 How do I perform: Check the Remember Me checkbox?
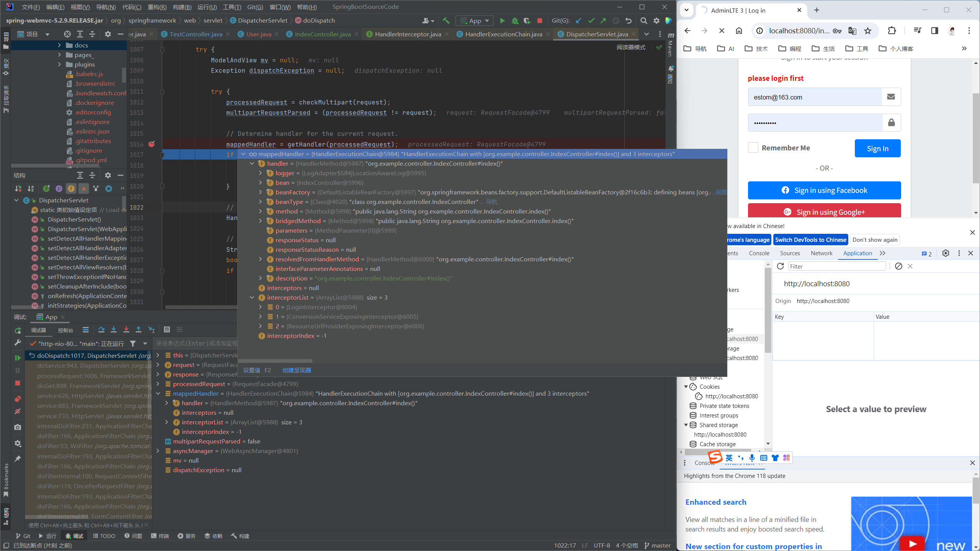pos(753,148)
